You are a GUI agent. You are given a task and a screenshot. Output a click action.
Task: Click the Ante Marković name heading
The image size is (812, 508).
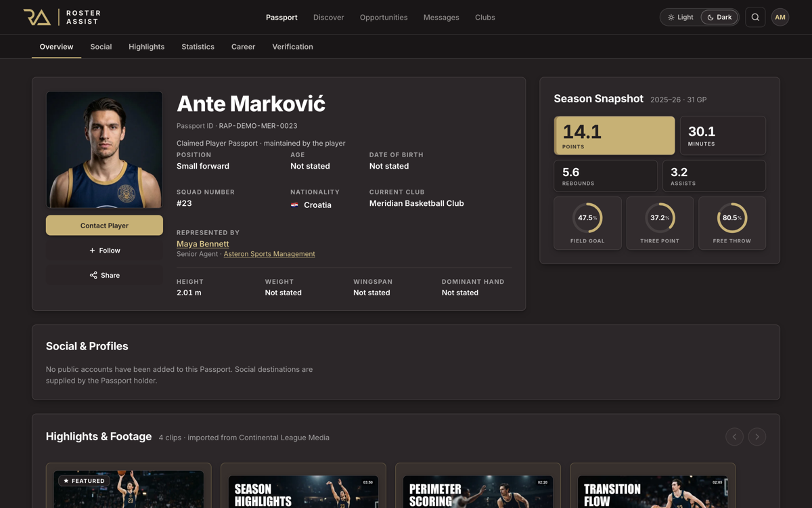[x=251, y=104]
